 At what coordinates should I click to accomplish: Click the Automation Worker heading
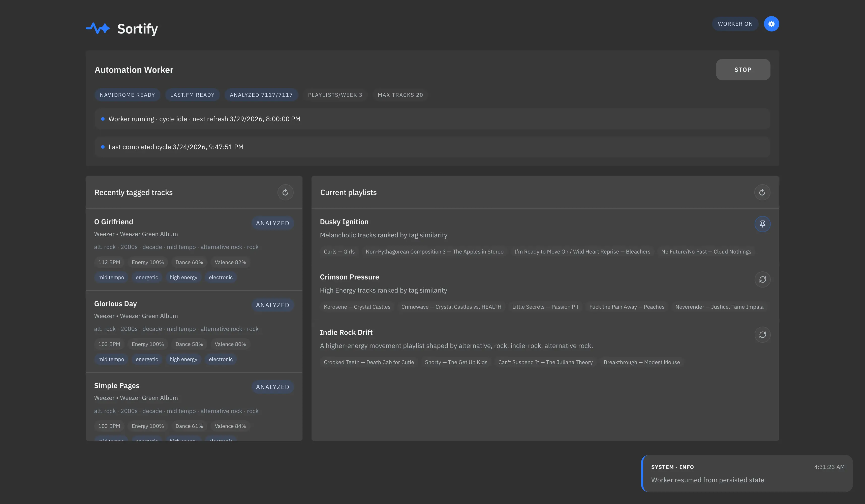[x=134, y=70]
